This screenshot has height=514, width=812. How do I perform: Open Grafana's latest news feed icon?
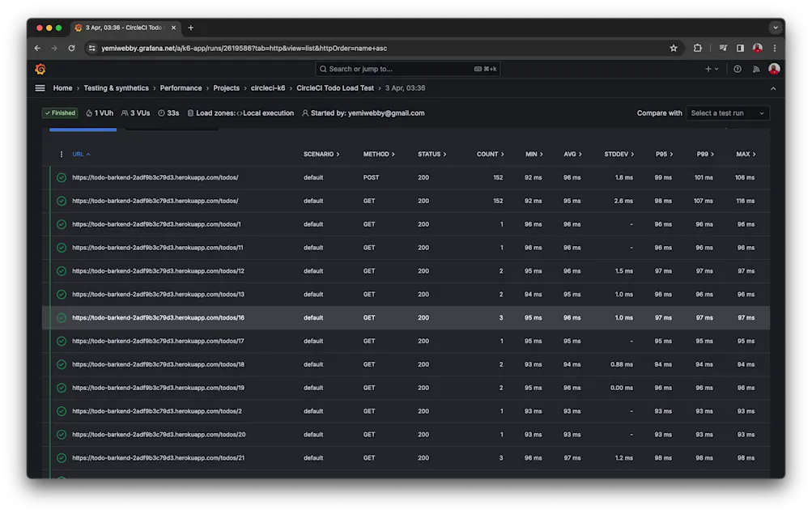(755, 69)
